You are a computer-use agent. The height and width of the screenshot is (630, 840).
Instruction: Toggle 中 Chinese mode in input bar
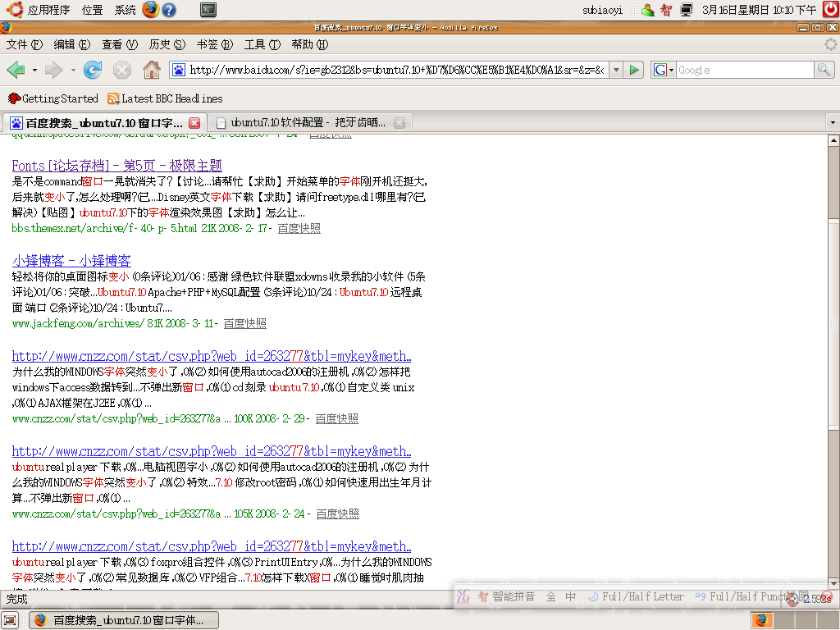pyautogui.click(x=571, y=597)
